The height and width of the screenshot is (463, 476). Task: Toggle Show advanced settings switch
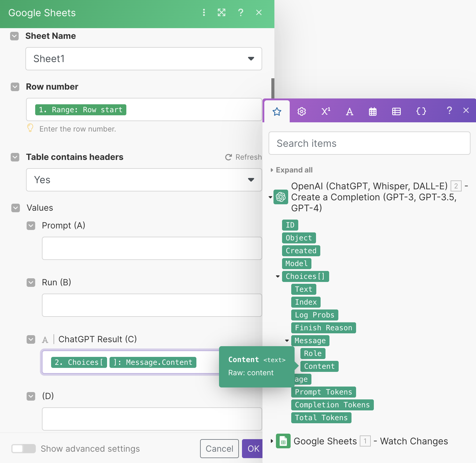(24, 449)
